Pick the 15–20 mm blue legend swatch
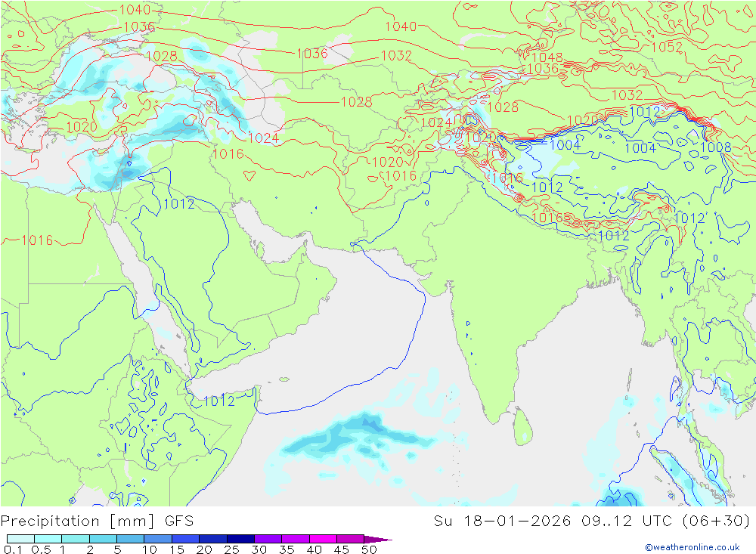Screen dimensions: 756x554 tap(185, 539)
